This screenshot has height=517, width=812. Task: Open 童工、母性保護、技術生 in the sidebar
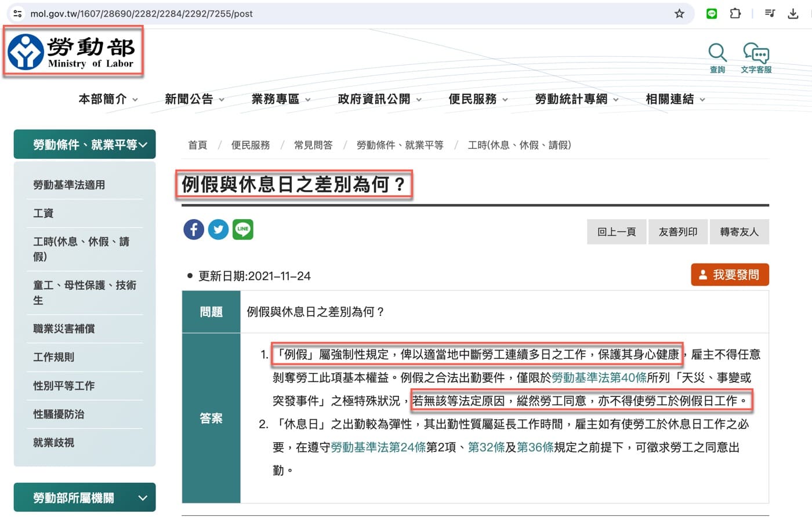(85, 293)
